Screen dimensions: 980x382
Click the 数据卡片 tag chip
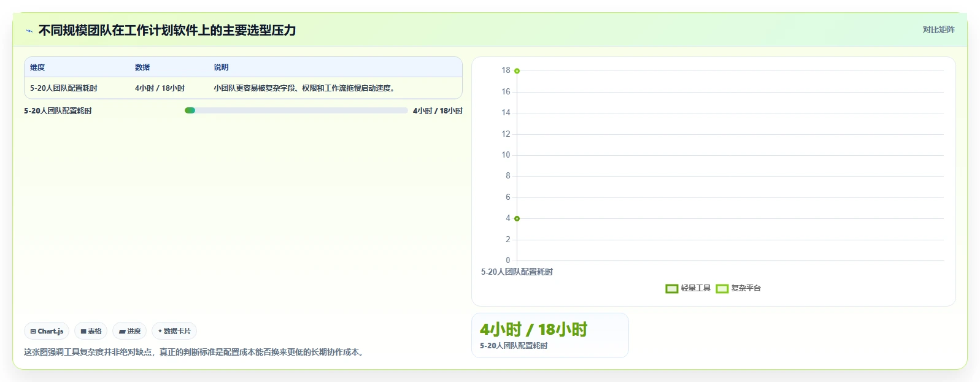tap(174, 331)
